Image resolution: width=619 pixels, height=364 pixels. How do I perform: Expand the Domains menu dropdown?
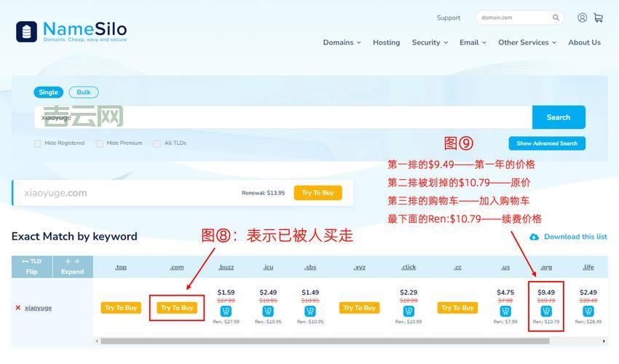pos(342,42)
